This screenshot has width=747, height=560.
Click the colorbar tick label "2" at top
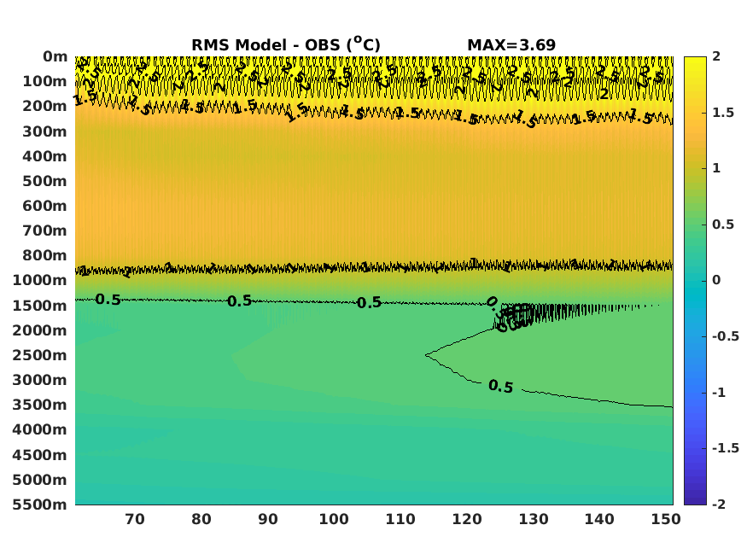pos(716,56)
